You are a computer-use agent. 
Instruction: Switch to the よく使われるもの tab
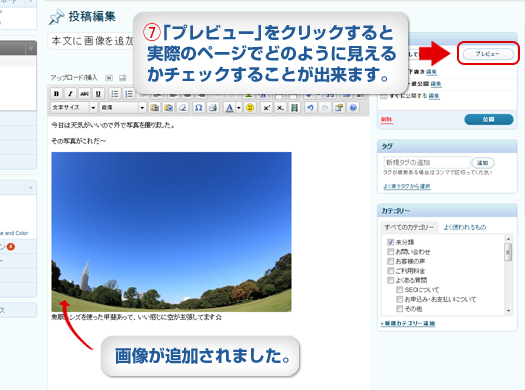[465, 227]
